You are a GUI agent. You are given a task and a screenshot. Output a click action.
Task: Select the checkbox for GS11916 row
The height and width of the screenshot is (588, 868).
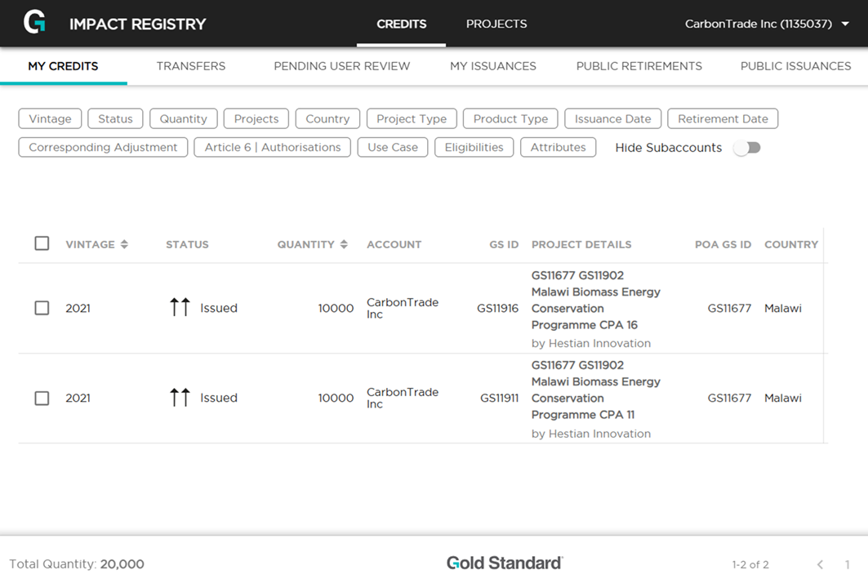coord(42,308)
